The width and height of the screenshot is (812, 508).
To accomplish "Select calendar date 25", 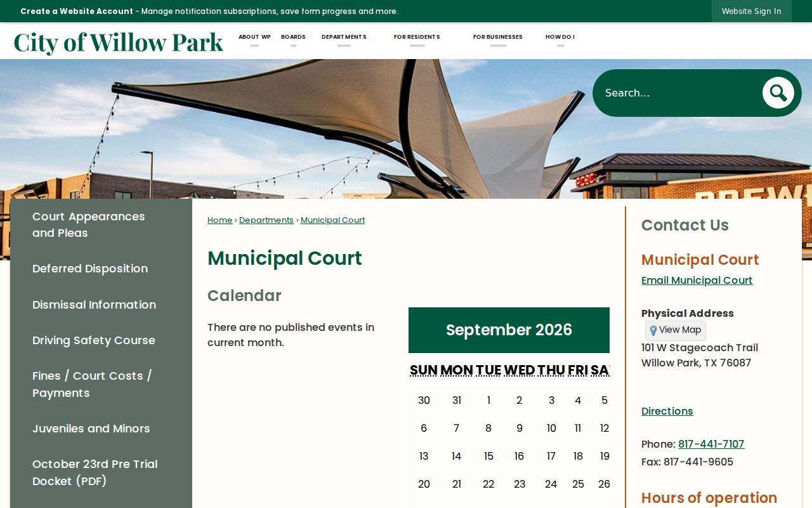I will [578, 485].
